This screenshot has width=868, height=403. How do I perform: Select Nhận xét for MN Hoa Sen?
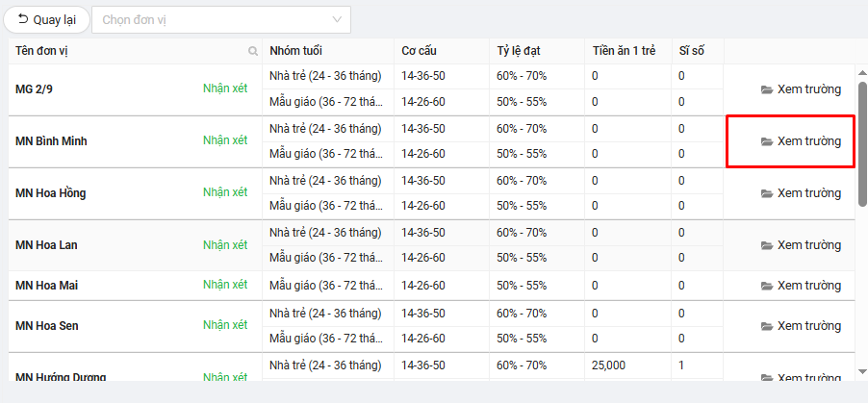pyautogui.click(x=225, y=325)
